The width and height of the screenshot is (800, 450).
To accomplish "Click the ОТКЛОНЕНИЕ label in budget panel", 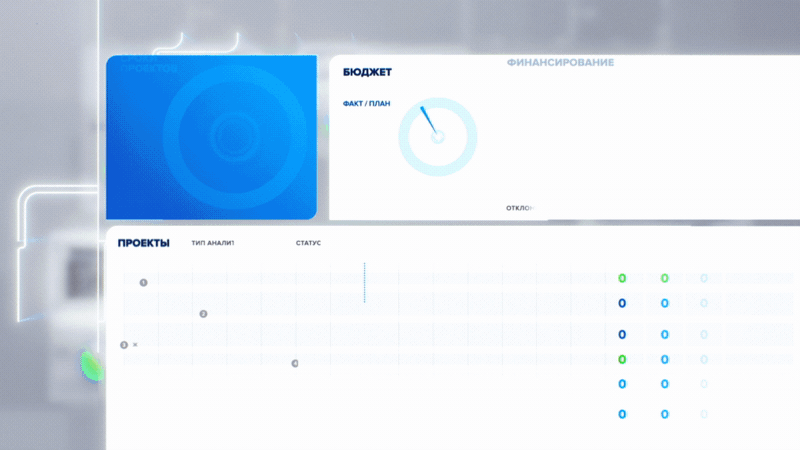I will pos(520,208).
